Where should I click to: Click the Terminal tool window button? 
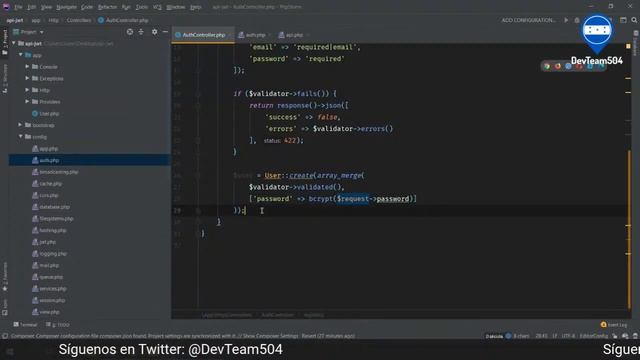coord(25,324)
